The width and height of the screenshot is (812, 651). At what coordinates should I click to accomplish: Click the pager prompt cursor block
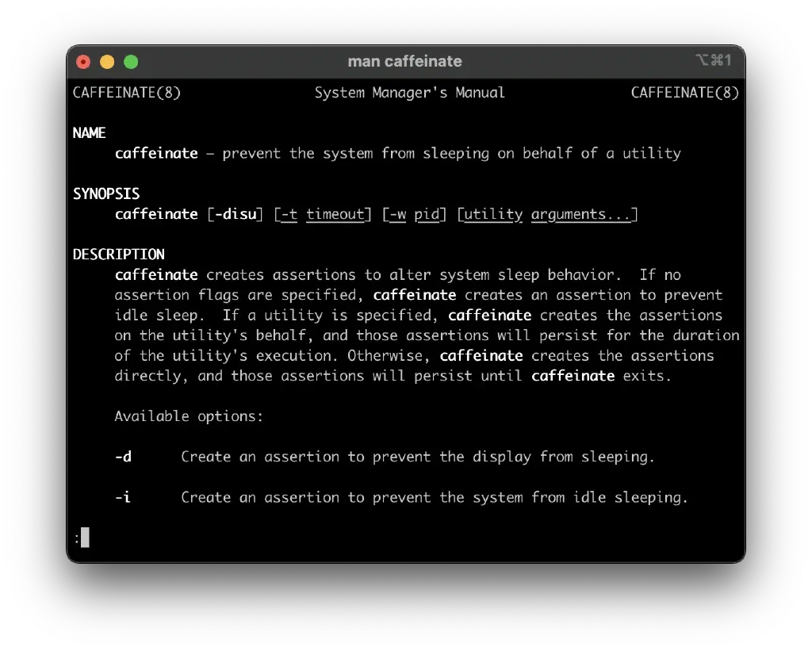coord(85,538)
